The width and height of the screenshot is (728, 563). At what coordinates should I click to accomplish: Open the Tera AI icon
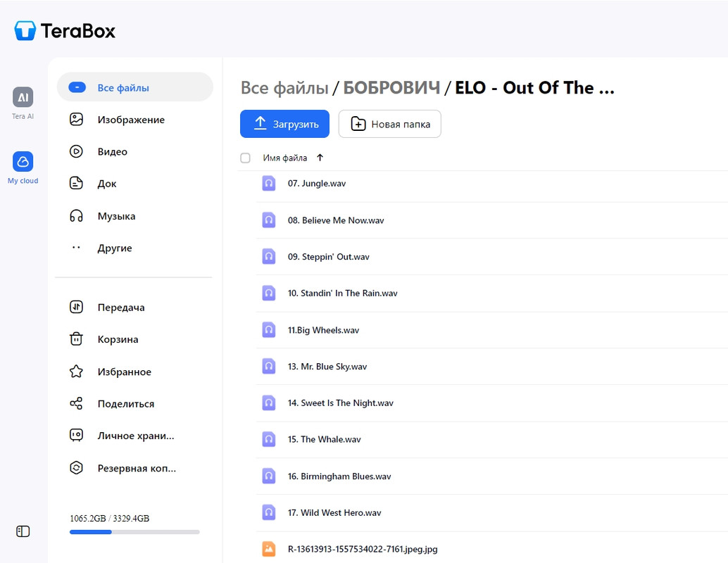click(23, 97)
